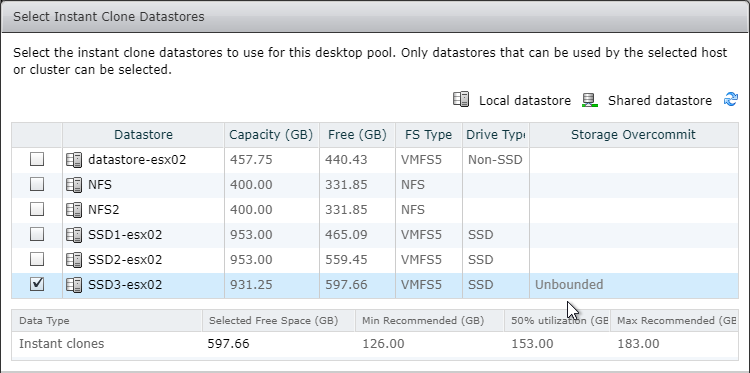Click the SSD1-esx02 datastore icon

coord(74,235)
